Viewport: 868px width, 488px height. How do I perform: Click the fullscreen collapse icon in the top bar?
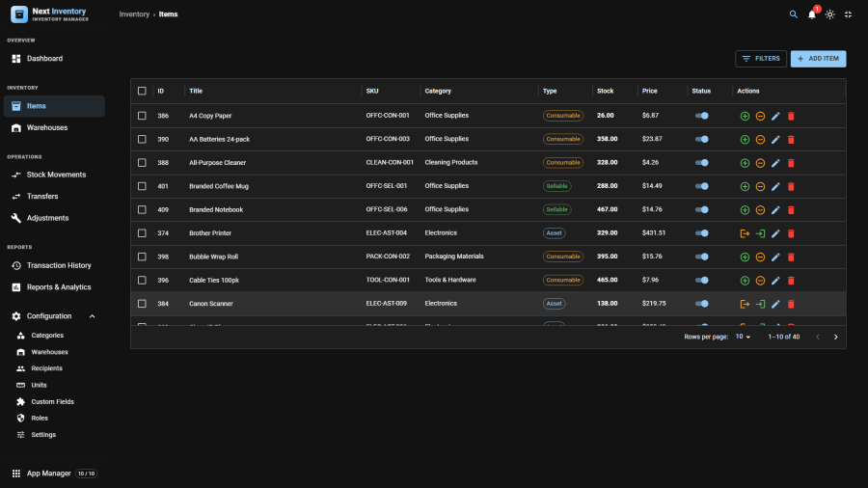[x=848, y=14]
